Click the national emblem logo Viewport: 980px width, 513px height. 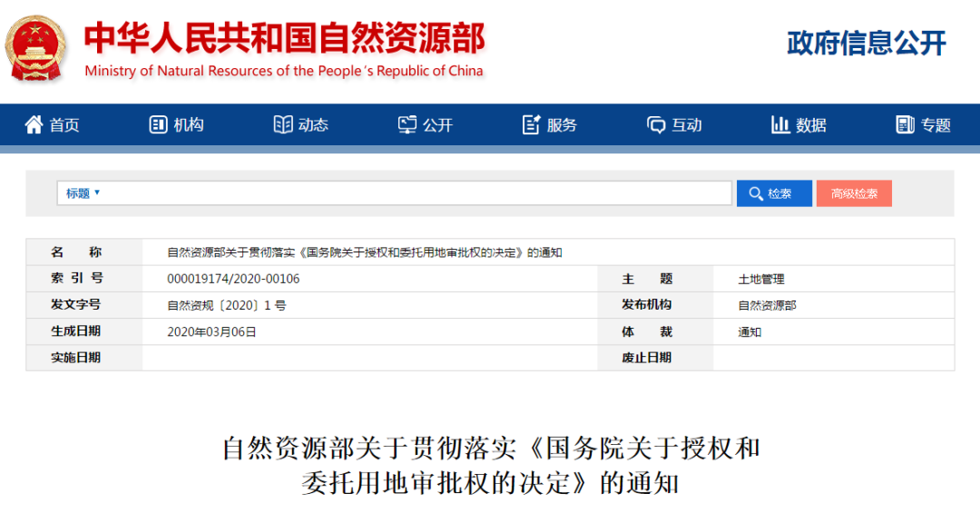[x=35, y=49]
